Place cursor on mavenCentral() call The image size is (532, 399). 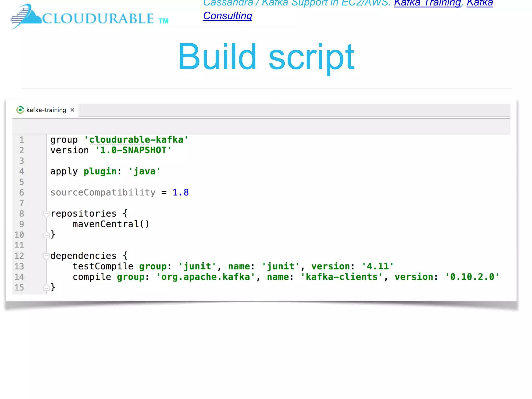tap(111, 224)
